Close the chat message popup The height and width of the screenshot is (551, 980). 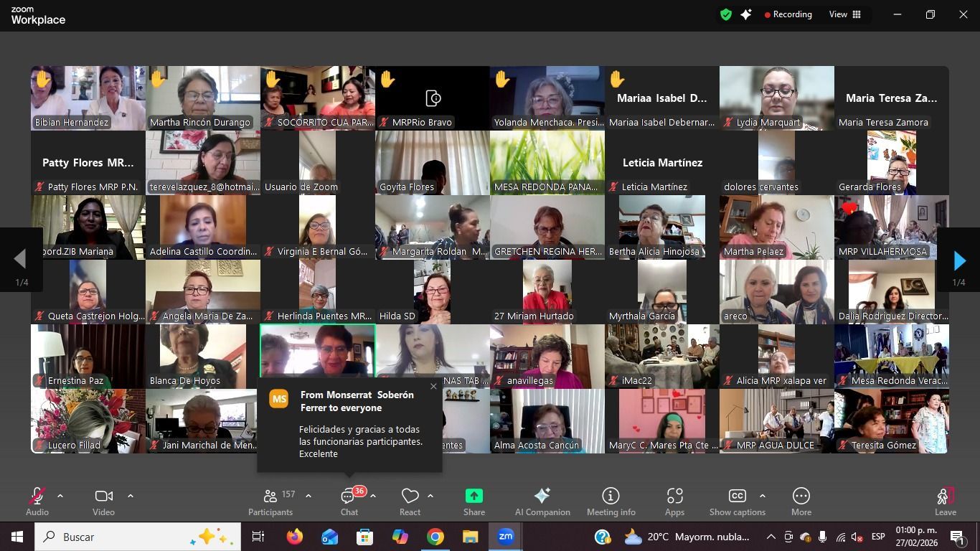point(433,387)
